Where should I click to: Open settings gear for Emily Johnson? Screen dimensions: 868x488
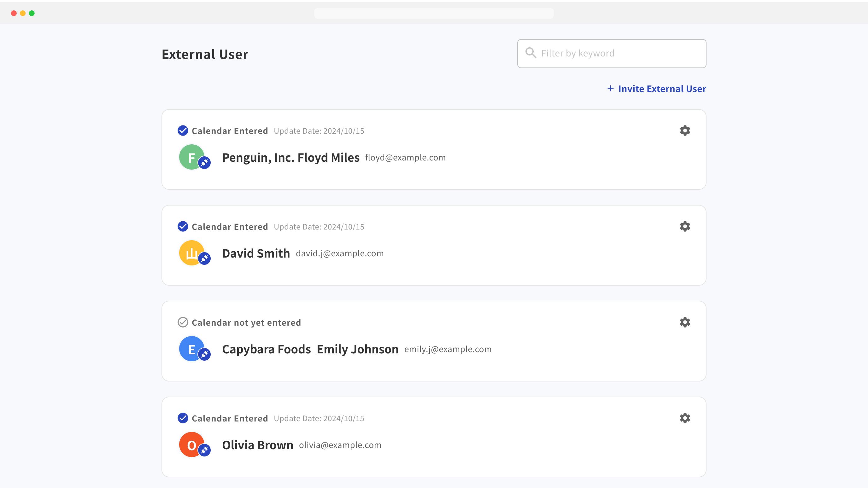click(x=685, y=322)
